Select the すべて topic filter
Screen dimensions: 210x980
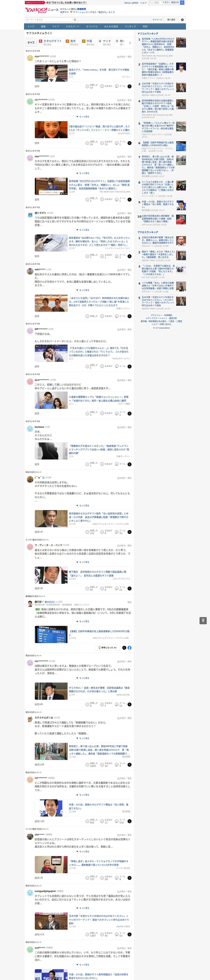pos(31,43)
